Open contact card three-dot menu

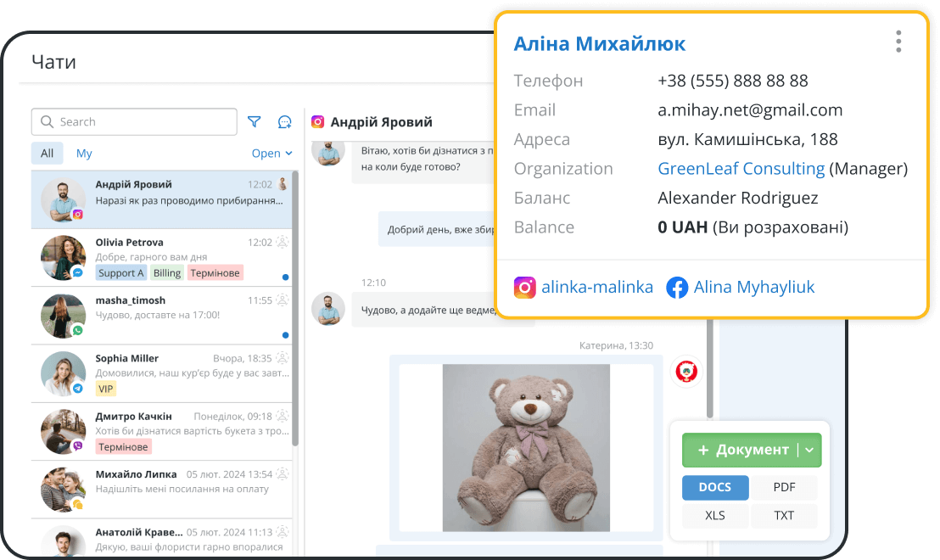[898, 42]
